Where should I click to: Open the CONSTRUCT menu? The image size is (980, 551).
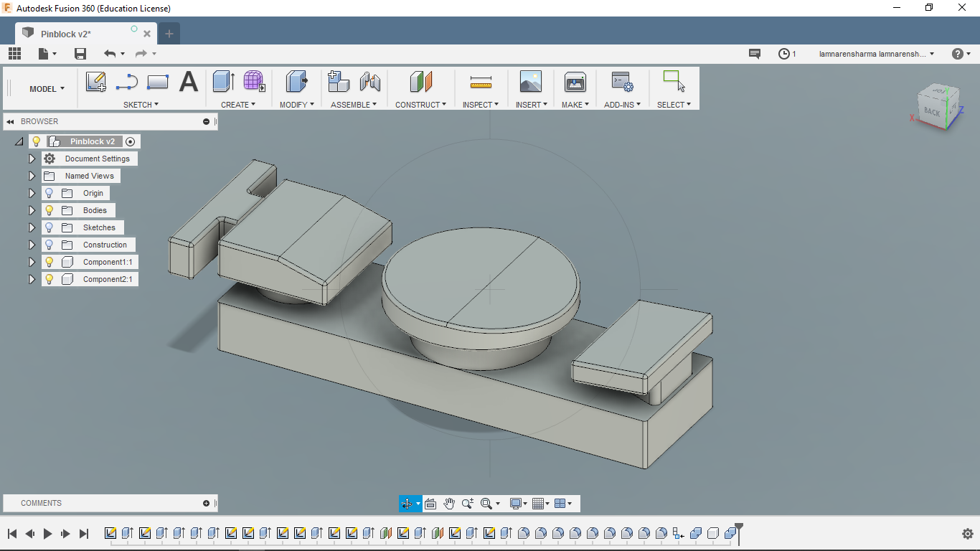coord(420,105)
